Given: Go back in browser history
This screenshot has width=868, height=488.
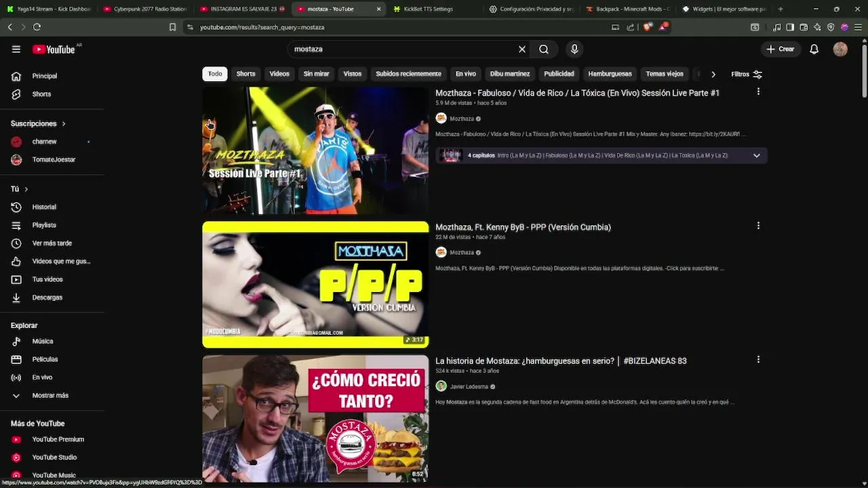Looking at the screenshot, I should pyautogui.click(x=9, y=27).
